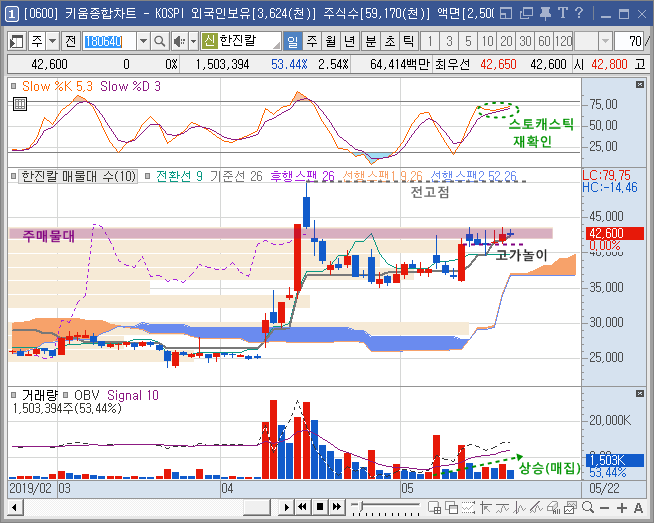Stop chart playback with the stop button
Image resolution: width=654 pixels, height=523 pixels.
(320, 507)
